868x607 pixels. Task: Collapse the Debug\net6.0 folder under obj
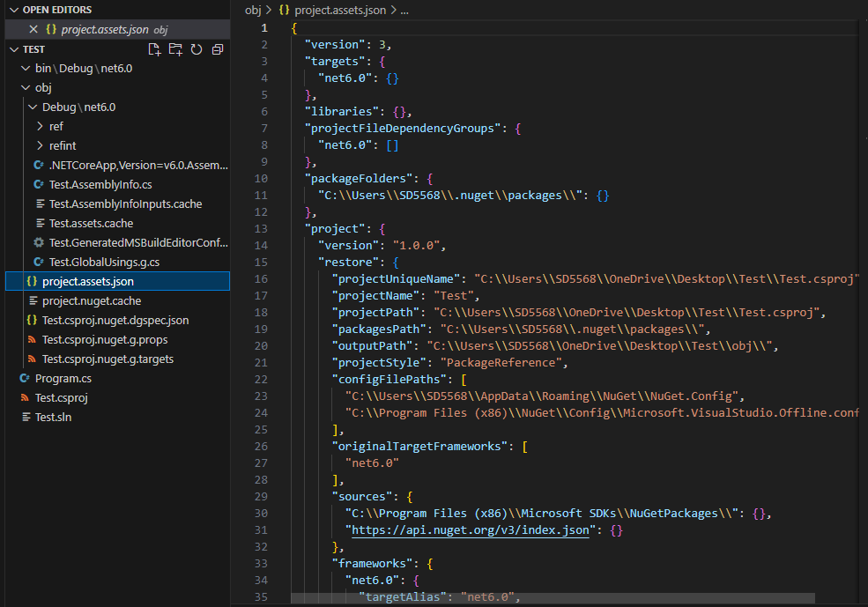click(33, 107)
